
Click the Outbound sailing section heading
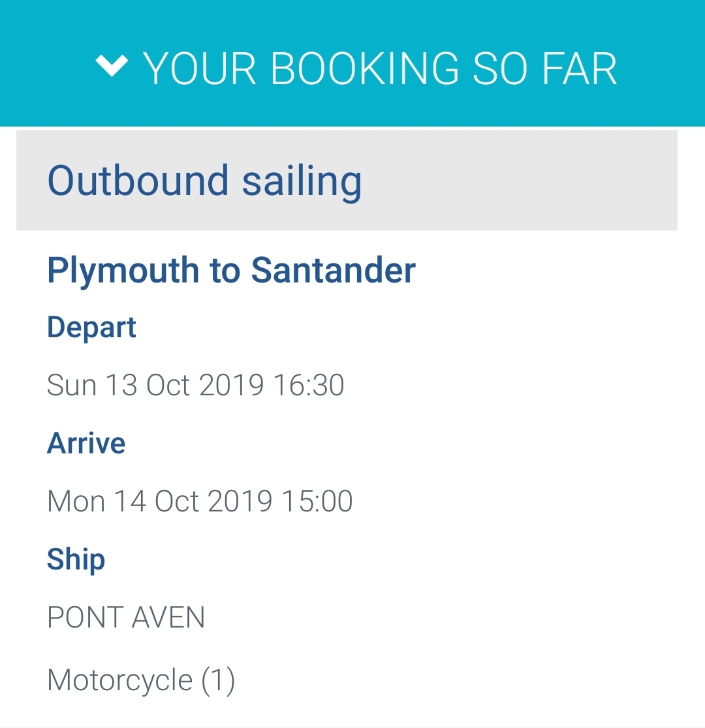(x=204, y=181)
